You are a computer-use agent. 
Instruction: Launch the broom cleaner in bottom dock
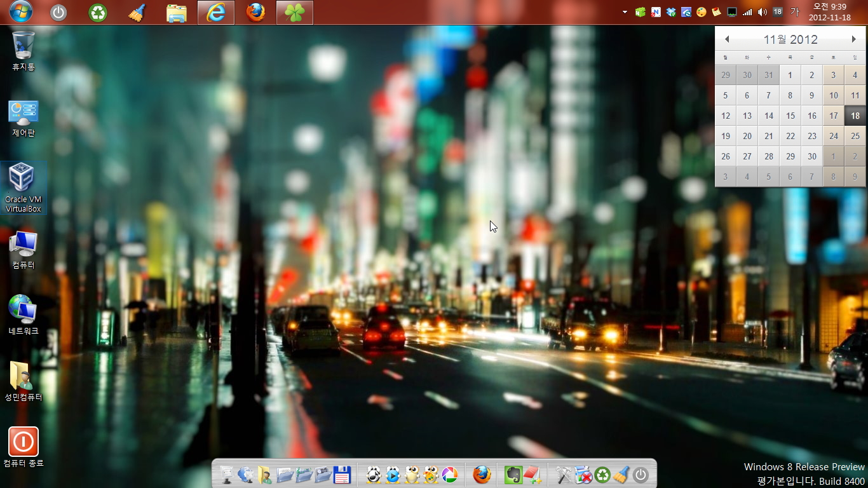621,475
